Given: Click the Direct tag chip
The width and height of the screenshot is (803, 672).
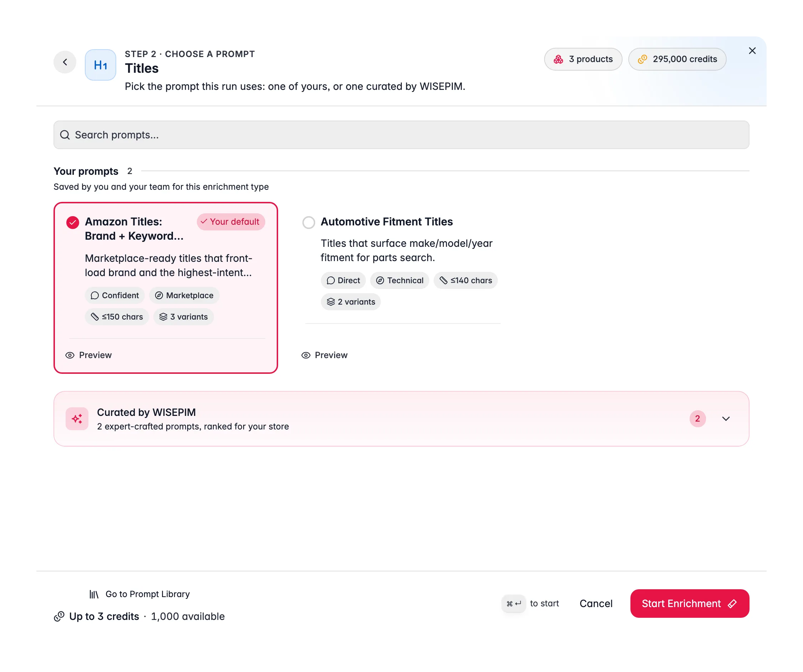Looking at the screenshot, I should coord(343,281).
